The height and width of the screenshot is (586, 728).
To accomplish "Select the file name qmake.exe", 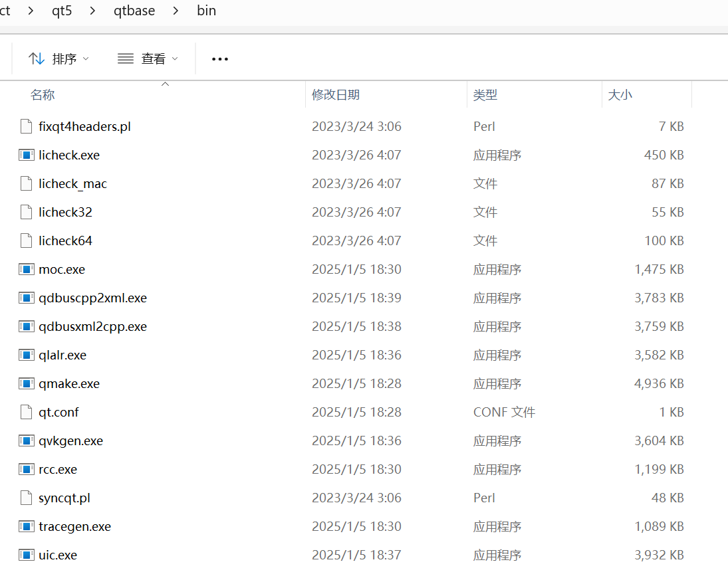I will (69, 384).
